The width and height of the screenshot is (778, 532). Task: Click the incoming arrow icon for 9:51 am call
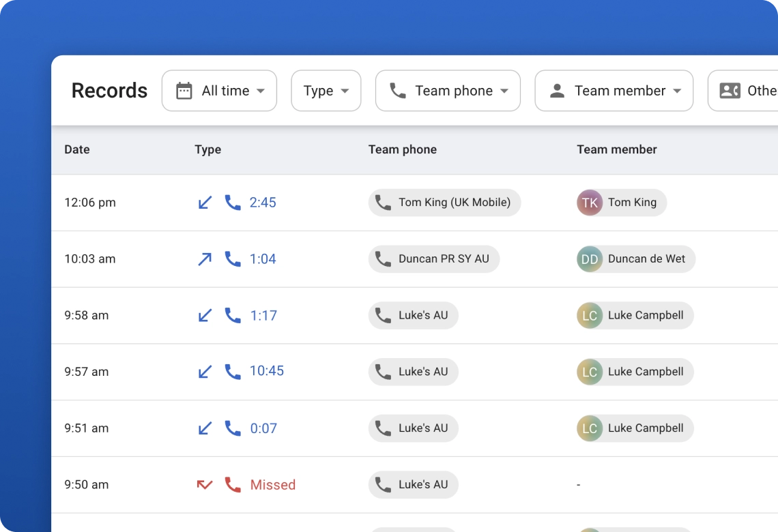point(205,428)
